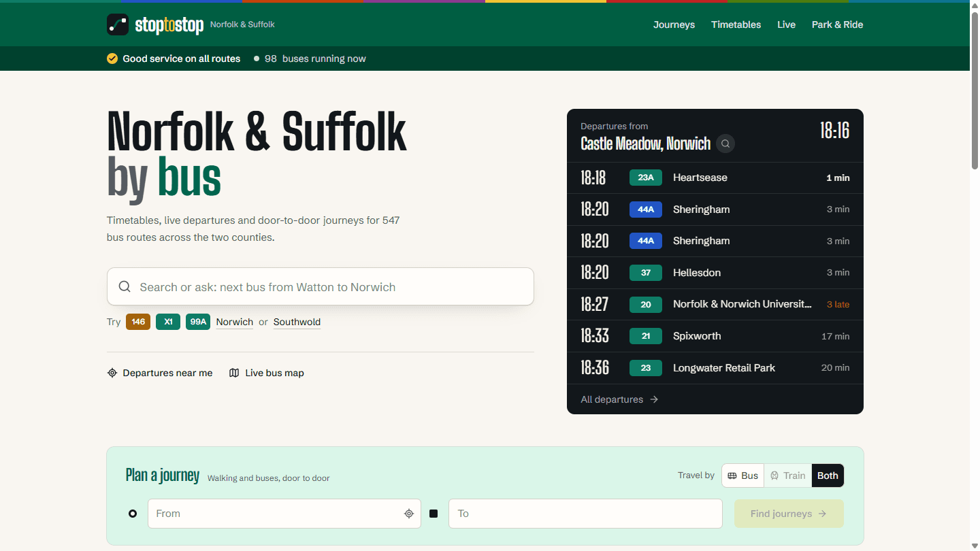
Task: Select Both as travel mode
Action: point(828,475)
